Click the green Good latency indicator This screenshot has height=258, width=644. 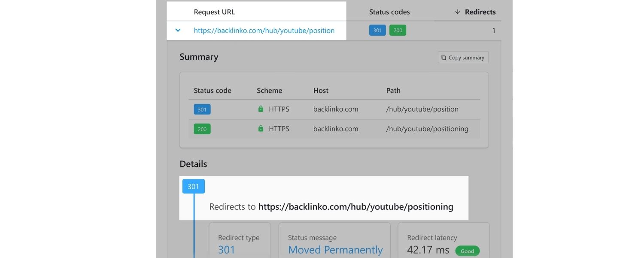[468, 251]
